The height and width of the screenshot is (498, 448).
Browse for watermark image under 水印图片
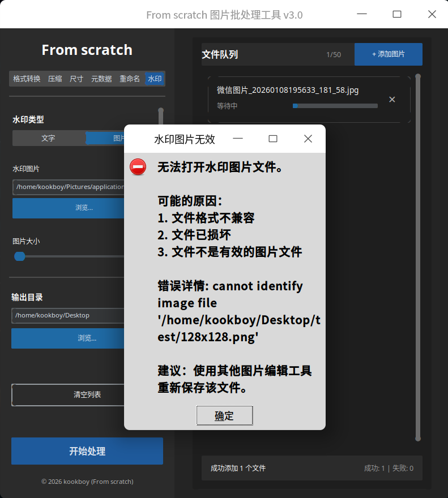[x=69, y=208]
